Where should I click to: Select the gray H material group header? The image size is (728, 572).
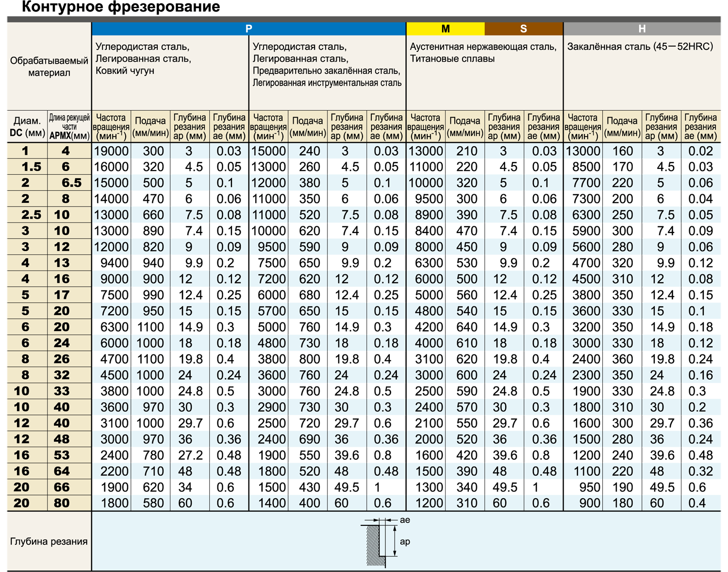pos(642,29)
